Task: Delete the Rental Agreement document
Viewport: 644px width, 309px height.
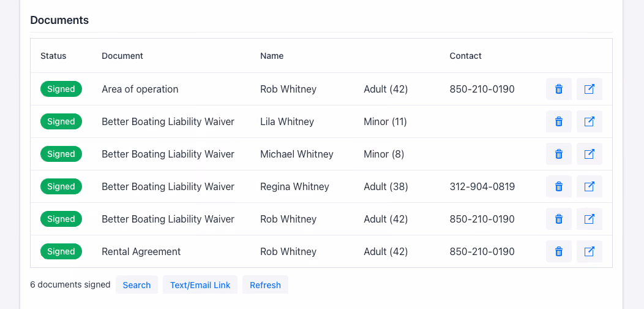Action: (558, 251)
